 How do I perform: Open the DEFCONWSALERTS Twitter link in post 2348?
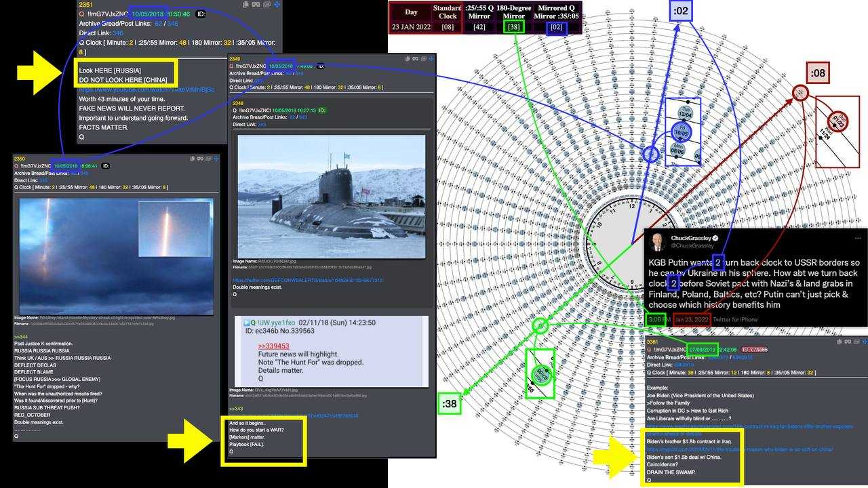click(307, 280)
